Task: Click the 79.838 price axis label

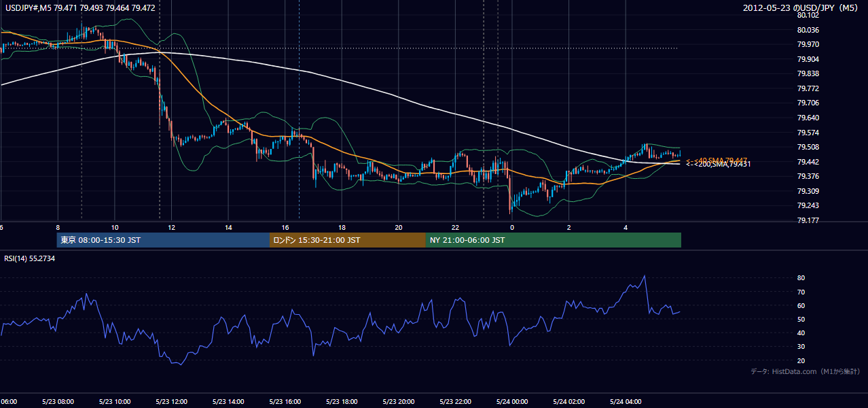Action: point(807,73)
